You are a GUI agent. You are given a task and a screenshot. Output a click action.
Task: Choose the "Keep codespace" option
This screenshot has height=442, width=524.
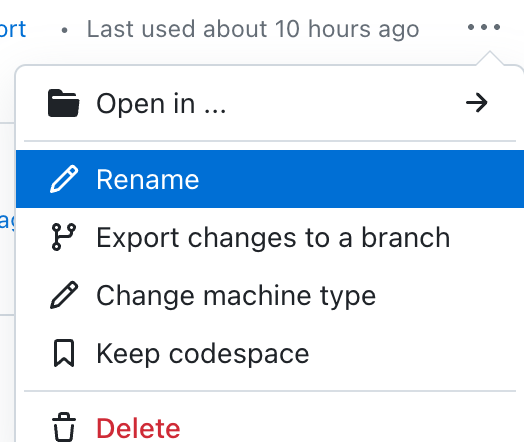pyautogui.click(x=270, y=353)
